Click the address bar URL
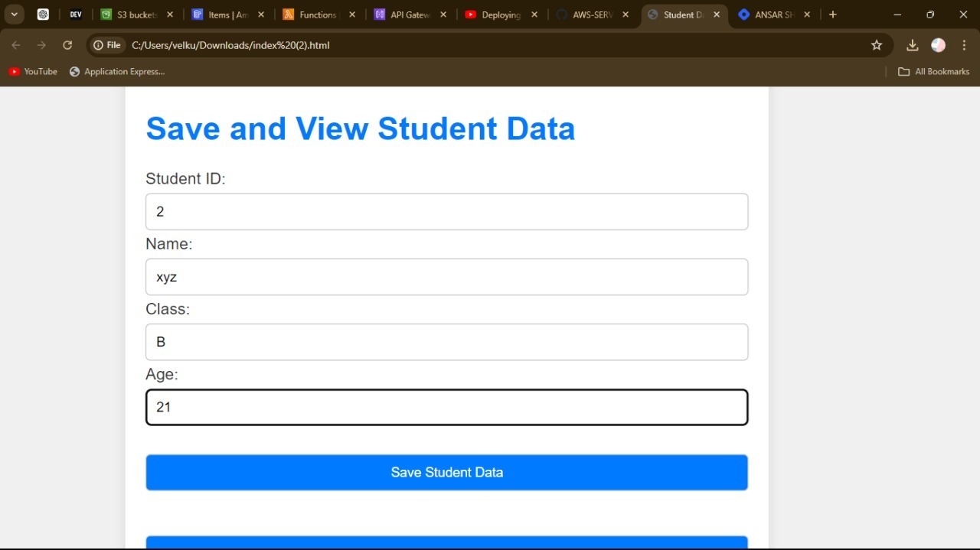Screen dimensions: 980x550 point(230,45)
